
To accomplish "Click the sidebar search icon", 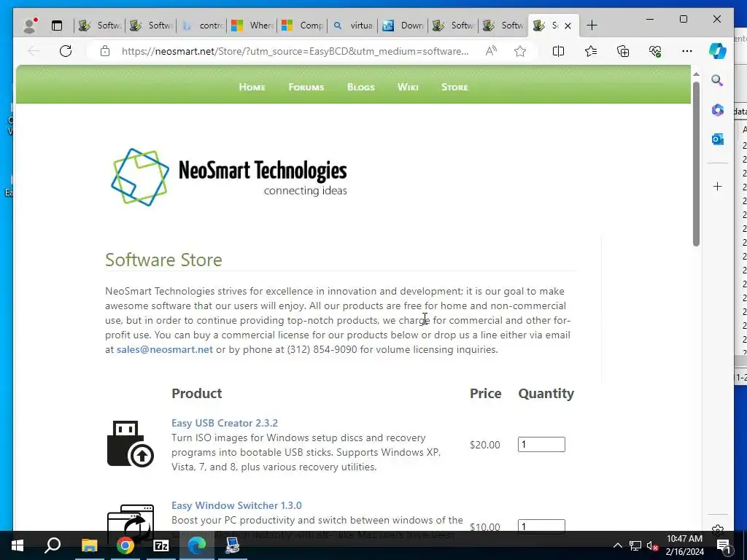I will tap(718, 80).
